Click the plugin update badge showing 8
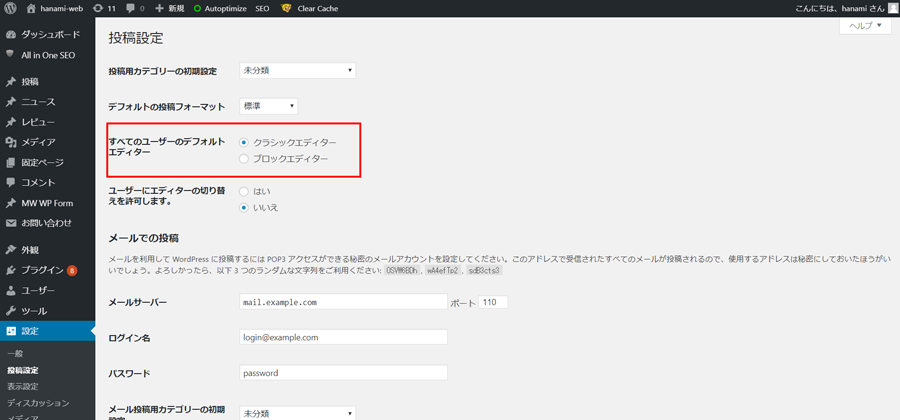900x420 pixels. tap(72, 270)
